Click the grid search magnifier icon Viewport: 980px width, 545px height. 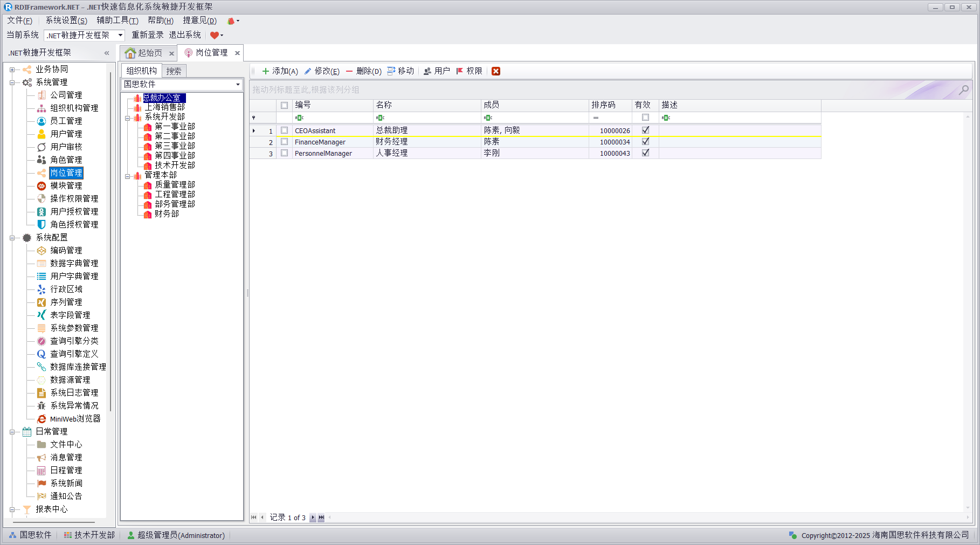[963, 90]
